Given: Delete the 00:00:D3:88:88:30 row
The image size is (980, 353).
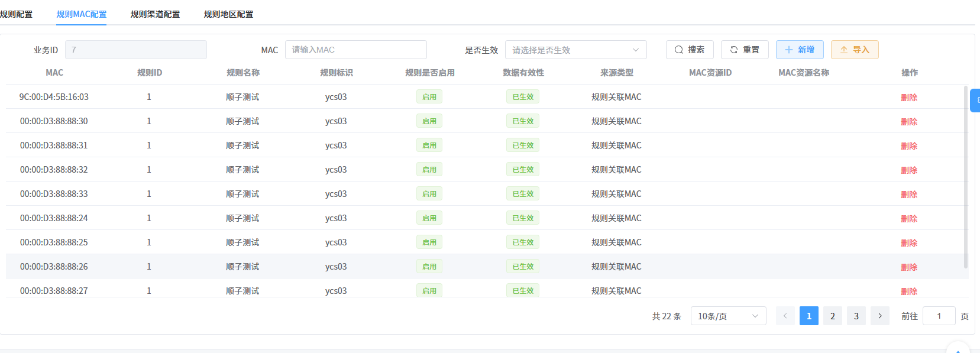Looking at the screenshot, I should (x=909, y=122).
